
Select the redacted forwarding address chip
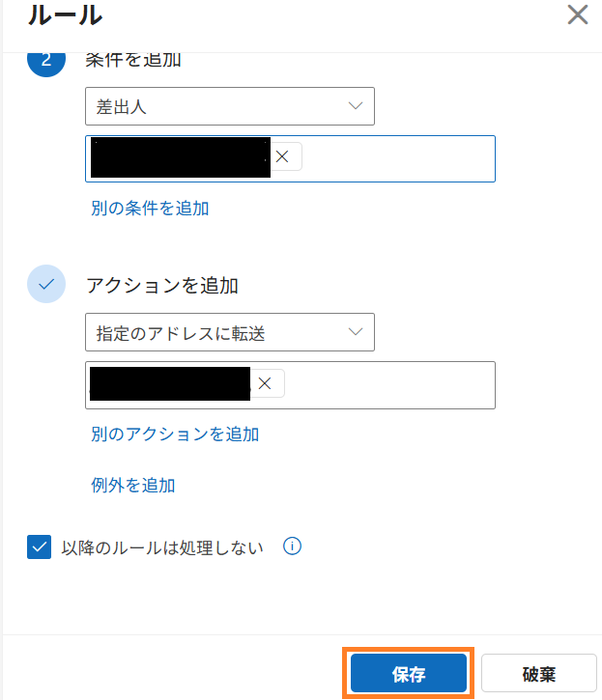[x=170, y=383]
